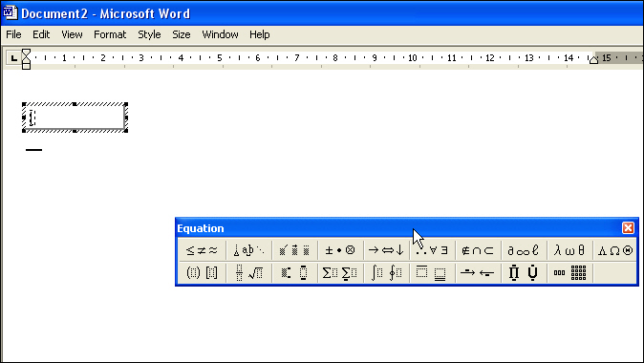Open the spaces and ellipses palette

point(248,250)
